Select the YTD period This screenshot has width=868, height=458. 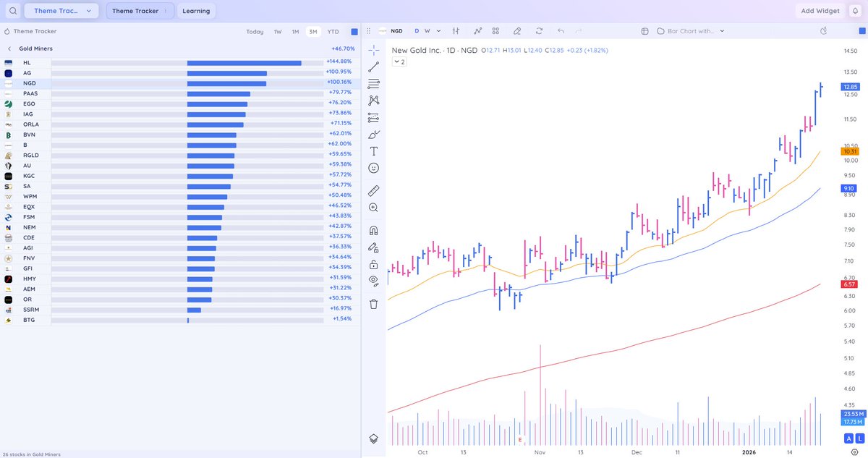tap(333, 32)
